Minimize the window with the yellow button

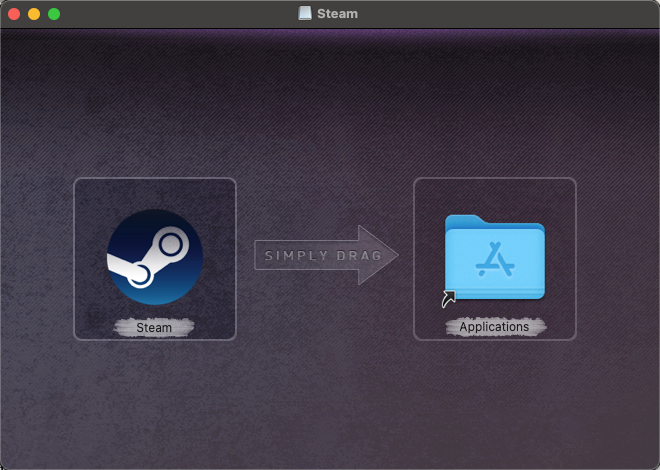tap(34, 14)
